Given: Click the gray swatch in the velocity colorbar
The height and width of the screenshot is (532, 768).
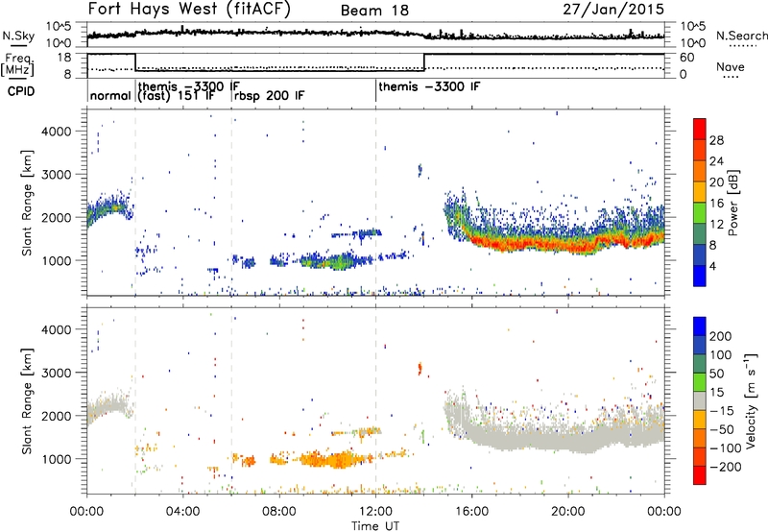Looking at the screenshot, I should pos(700,401).
